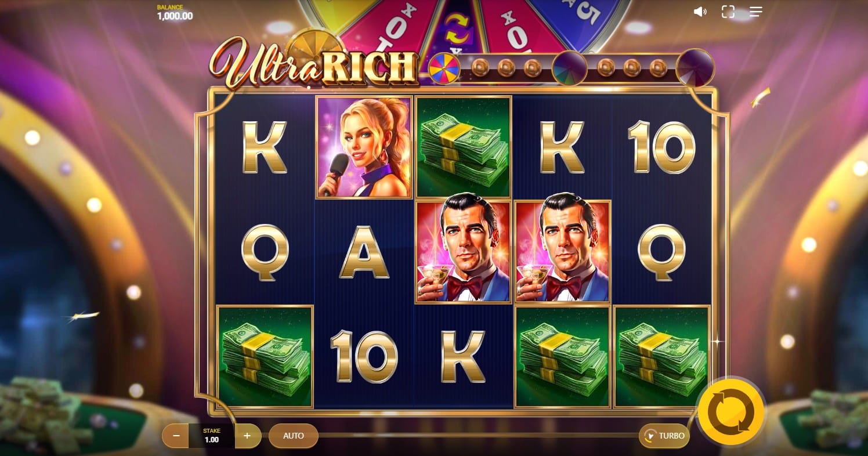Click the colorful wheel icon on progress bar
The height and width of the screenshot is (456, 868).
pos(444,68)
